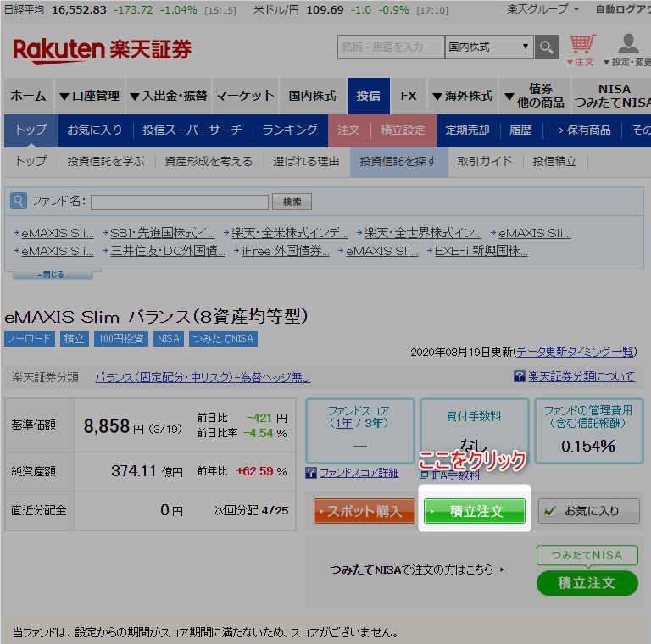
Task: Go to 保有商品
Action: pos(581,130)
